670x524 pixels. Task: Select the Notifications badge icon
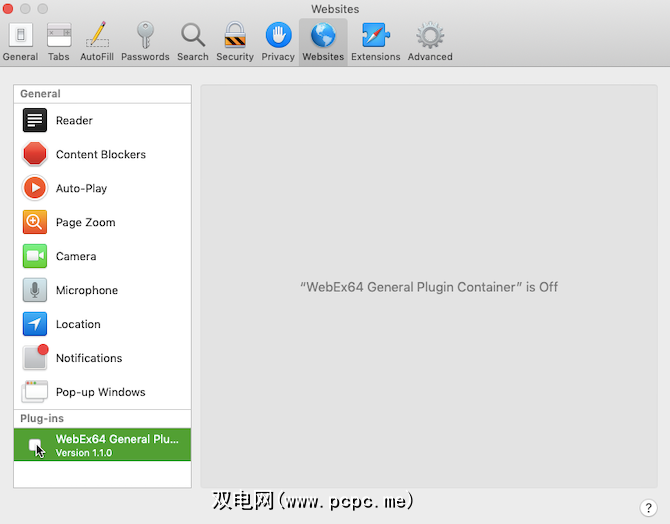pos(35,357)
